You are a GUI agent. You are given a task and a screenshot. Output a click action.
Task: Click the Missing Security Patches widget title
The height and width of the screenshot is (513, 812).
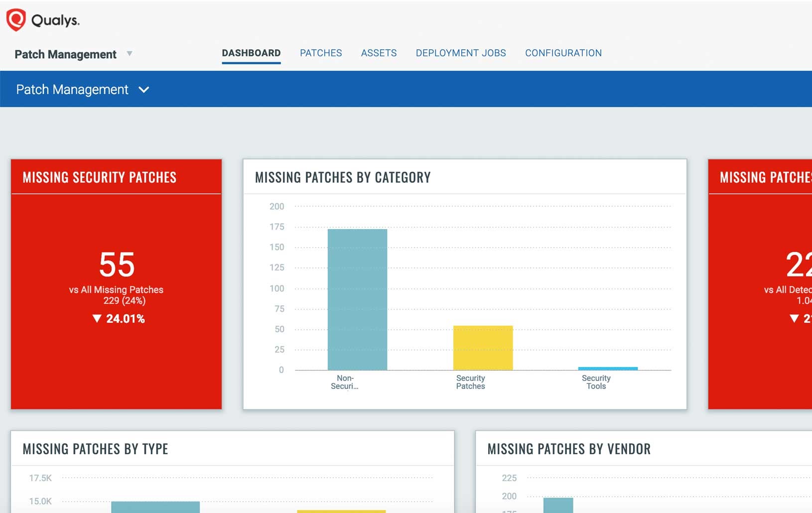[x=100, y=177]
